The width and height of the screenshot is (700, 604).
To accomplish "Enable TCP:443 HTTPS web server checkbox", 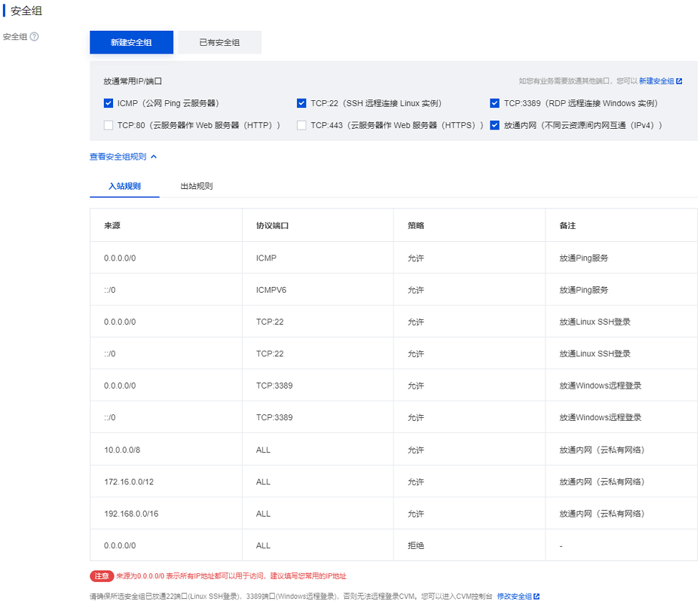I will point(301,125).
